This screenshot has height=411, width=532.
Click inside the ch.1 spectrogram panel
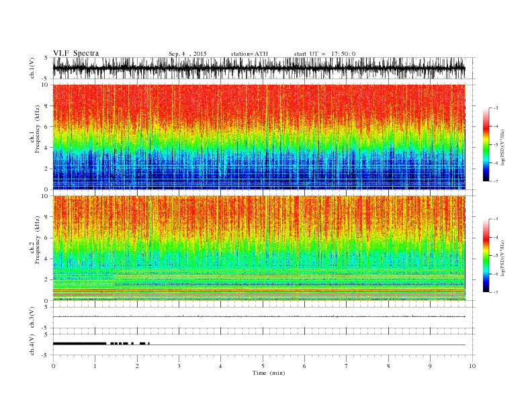click(259, 137)
